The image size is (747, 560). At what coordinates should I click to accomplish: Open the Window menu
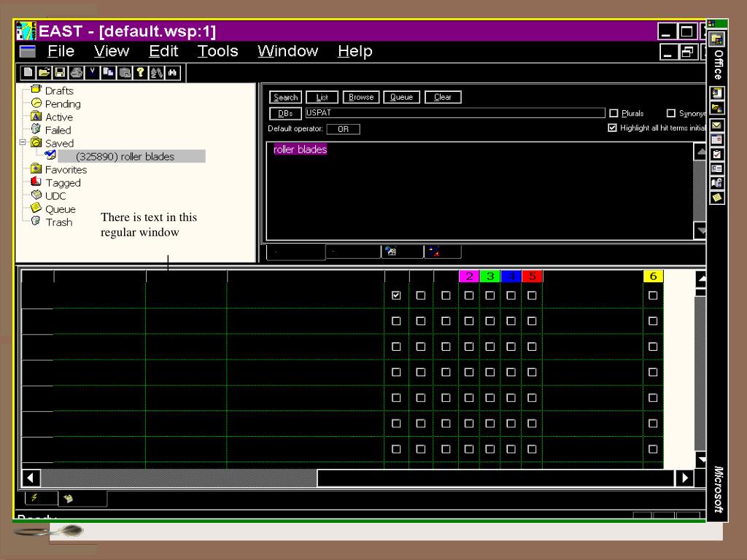click(287, 51)
